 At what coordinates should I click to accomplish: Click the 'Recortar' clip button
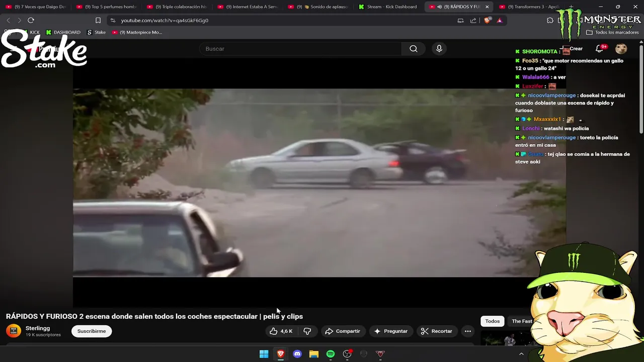point(437,331)
